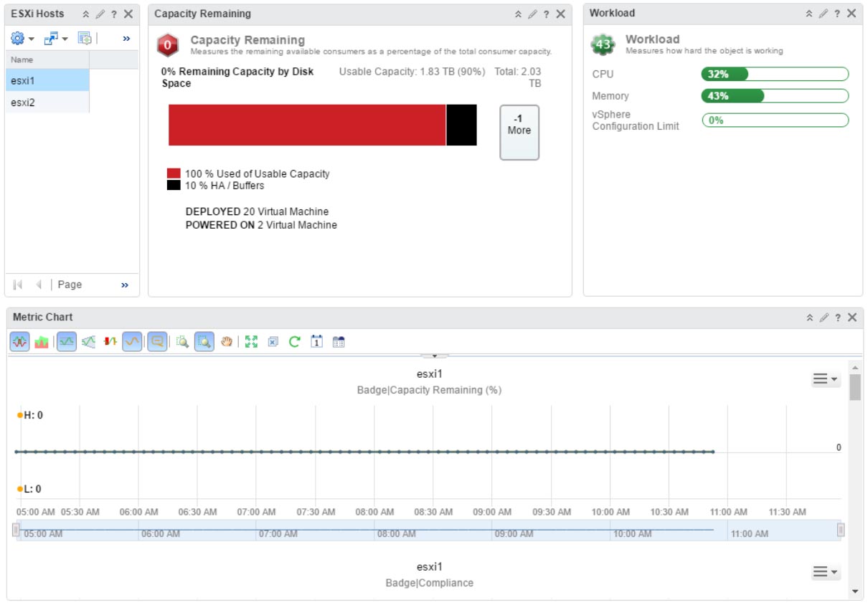Click the vSphere Configuration Limit 0% bar
Screen dimensions: 868x605
point(775,120)
